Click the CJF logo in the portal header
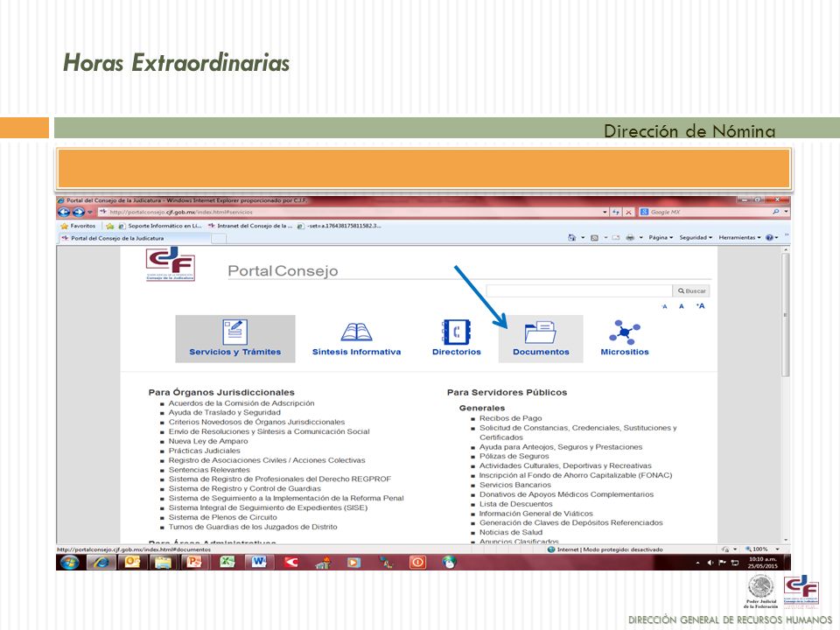 [171, 263]
